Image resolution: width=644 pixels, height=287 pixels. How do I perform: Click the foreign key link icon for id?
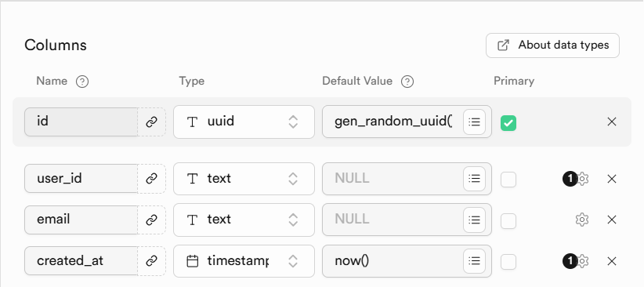pos(151,122)
